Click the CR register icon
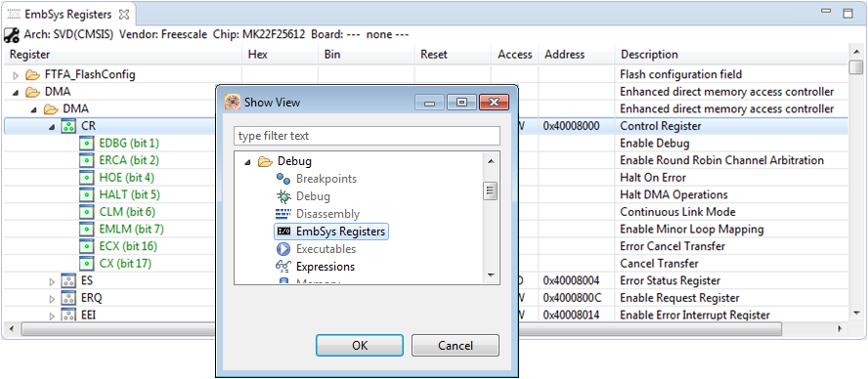Image resolution: width=868 pixels, height=379 pixels. 67,126
